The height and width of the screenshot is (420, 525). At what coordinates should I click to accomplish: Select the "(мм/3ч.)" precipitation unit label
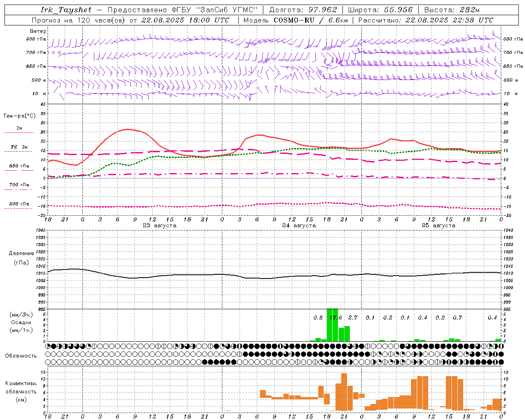tap(21, 315)
